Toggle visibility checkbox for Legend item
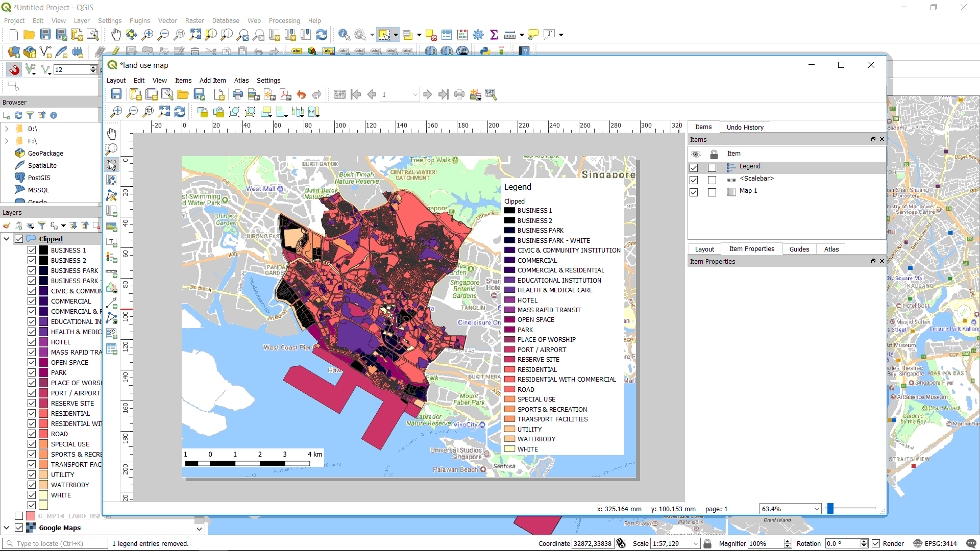Screen dimensions: 980x551 694,167
